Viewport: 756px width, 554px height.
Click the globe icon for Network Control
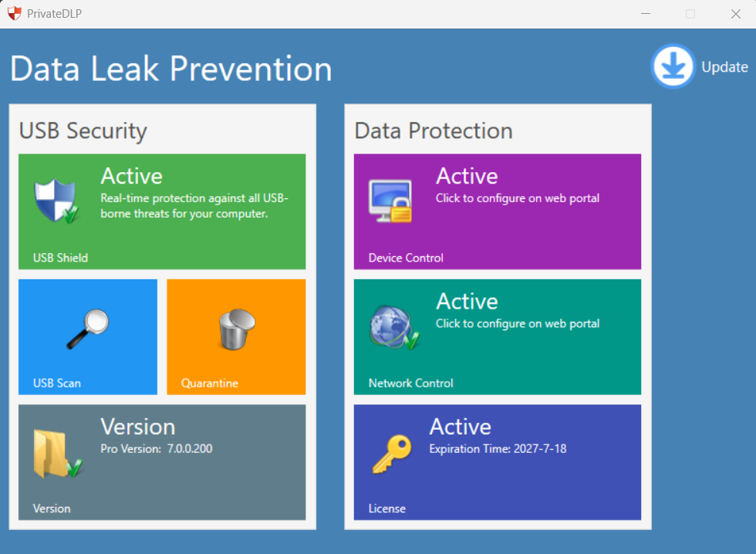point(394,327)
